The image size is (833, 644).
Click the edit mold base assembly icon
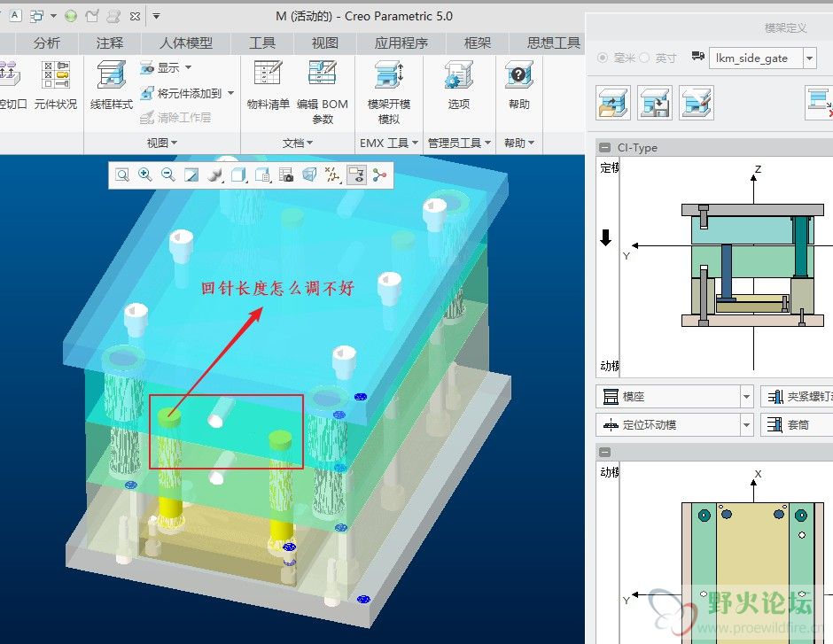(x=696, y=103)
